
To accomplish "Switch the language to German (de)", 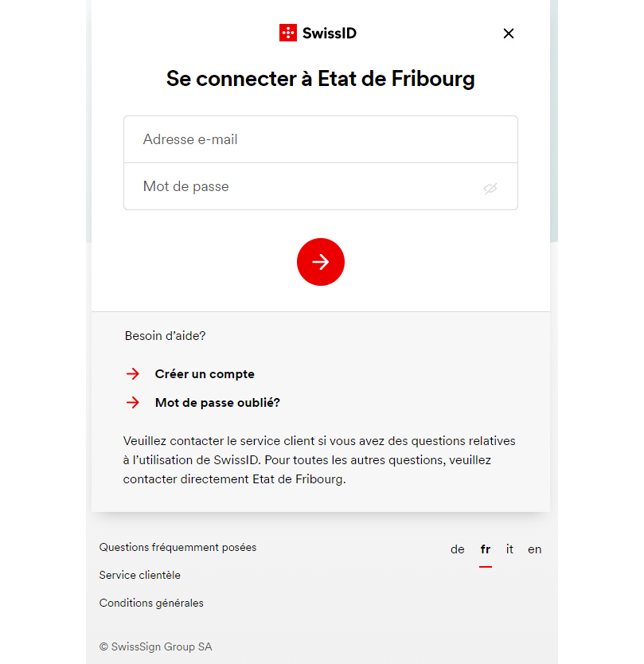I will click(458, 549).
